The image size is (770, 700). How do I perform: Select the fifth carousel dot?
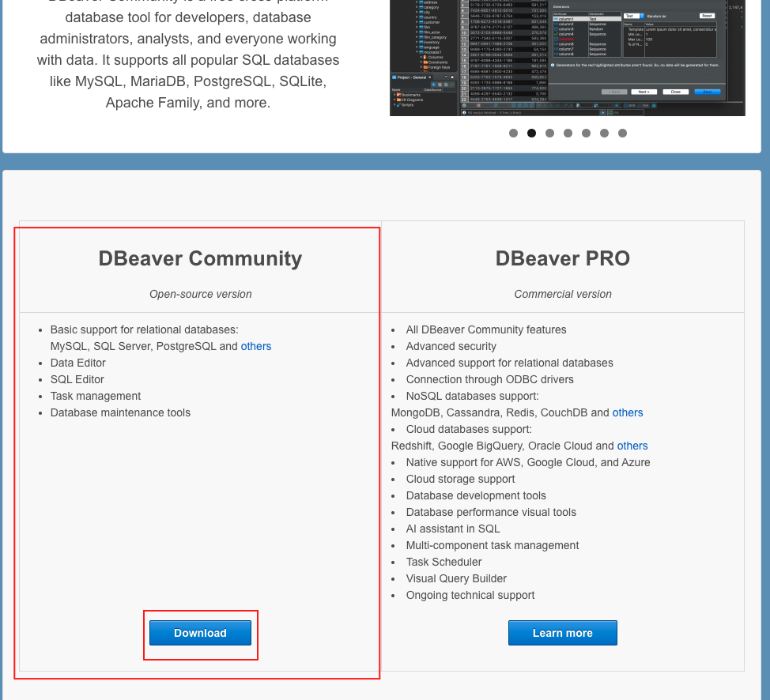[x=586, y=133]
